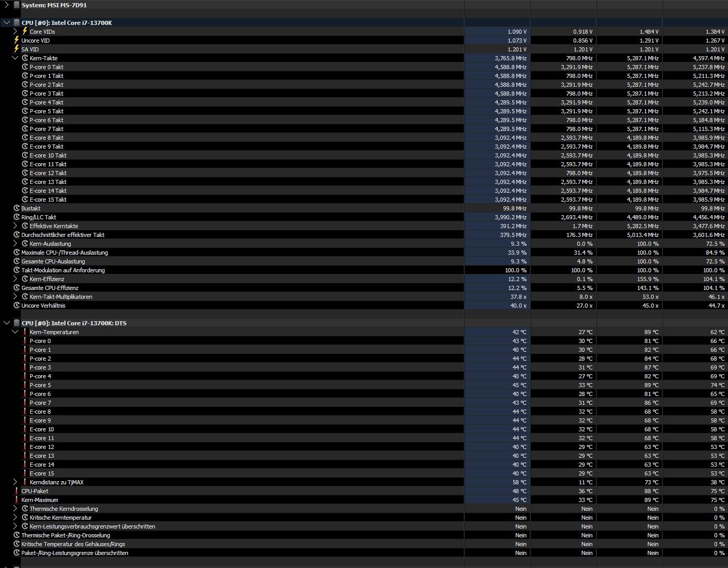
Task: Select the P-core 7 Takt row
Action: point(364,129)
